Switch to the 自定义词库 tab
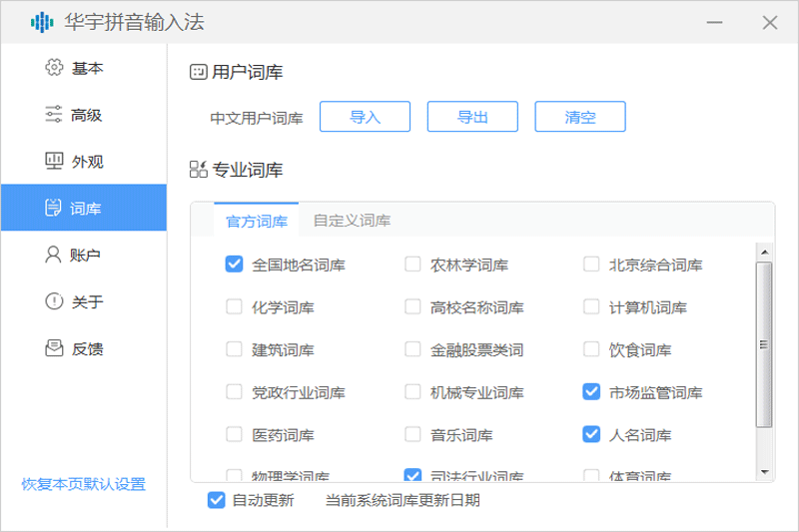The width and height of the screenshot is (799, 532). (x=352, y=221)
